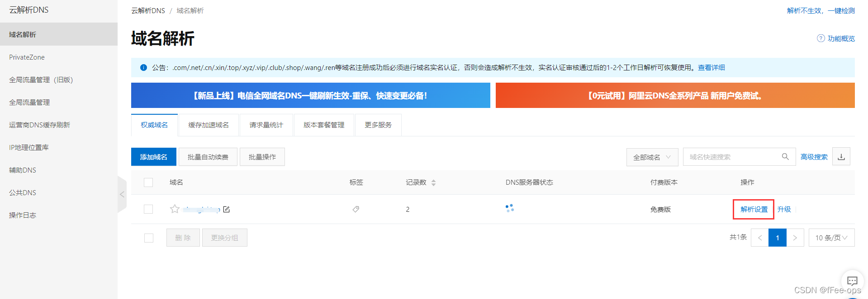The width and height of the screenshot is (868, 299).
Task: Click the 免费版 cell
Action: [x=660, y=209]
